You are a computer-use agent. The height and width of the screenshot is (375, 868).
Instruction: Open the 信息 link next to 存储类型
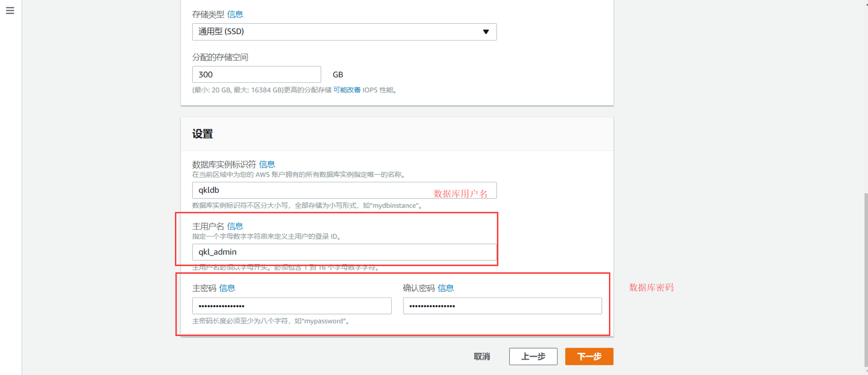[235, 15]
